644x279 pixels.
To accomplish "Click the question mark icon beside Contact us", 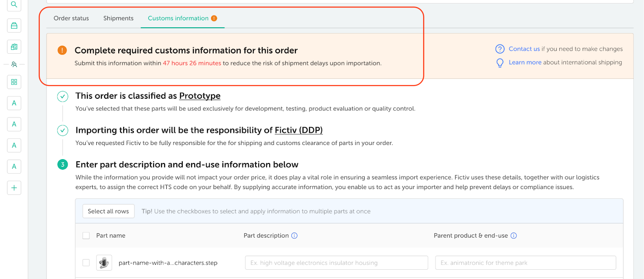I will [500, 49].
